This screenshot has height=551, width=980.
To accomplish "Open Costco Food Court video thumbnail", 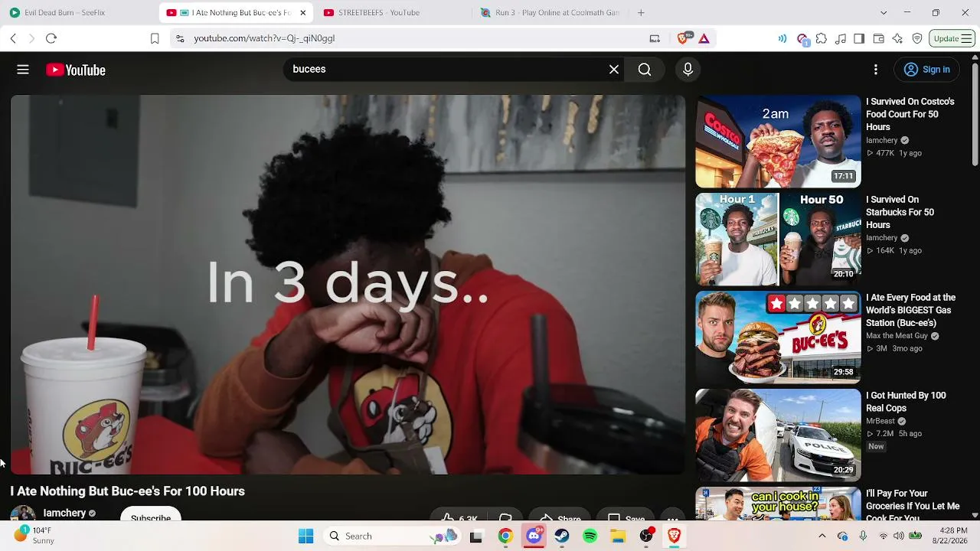I will pyautogui.click(x=778, y=142).
